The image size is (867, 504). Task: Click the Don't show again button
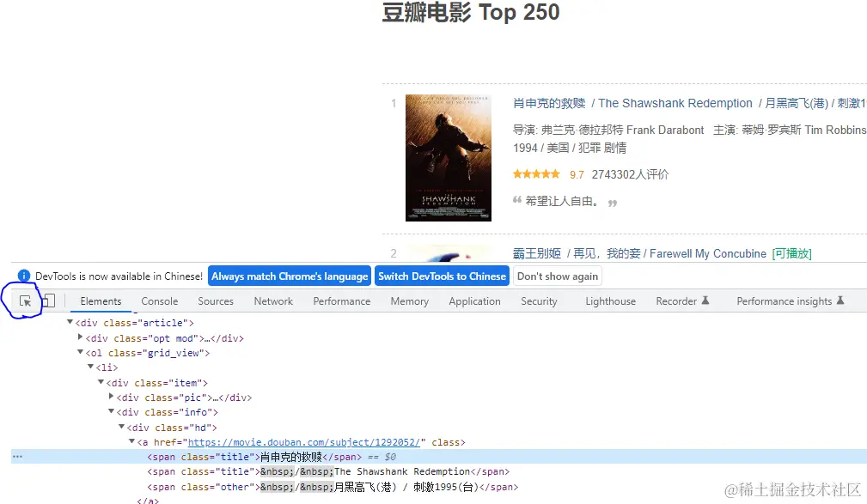(558, 276)
